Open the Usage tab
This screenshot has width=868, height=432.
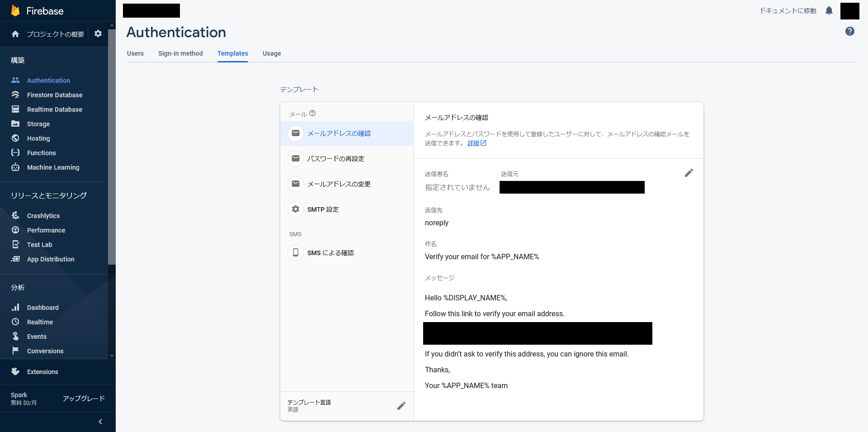(x=272, y=53)
